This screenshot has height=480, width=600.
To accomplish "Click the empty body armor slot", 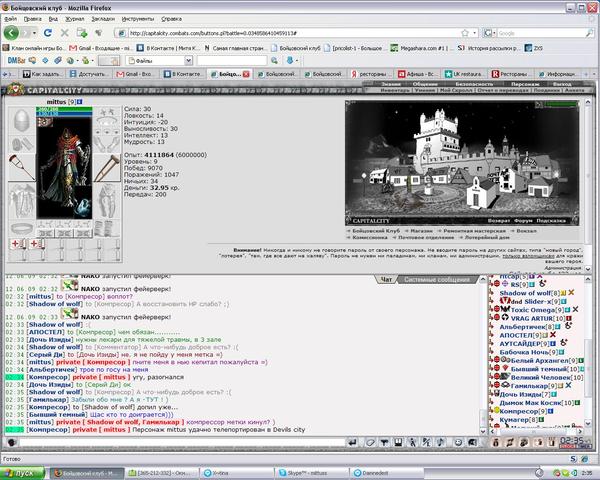I will pyautogui.click(x=22, y=201).
